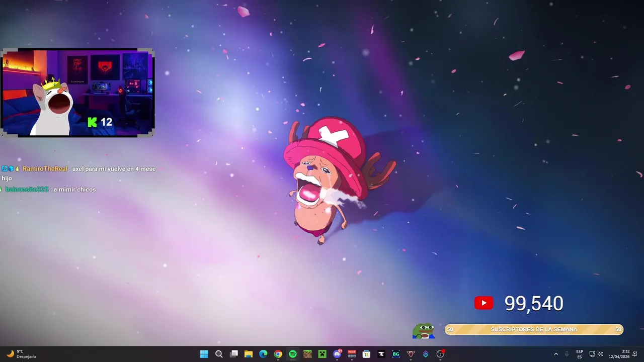This screenshot has height=362, width=644.
Task: Click the Pepe frog emote icon
Action: [424, 330]
